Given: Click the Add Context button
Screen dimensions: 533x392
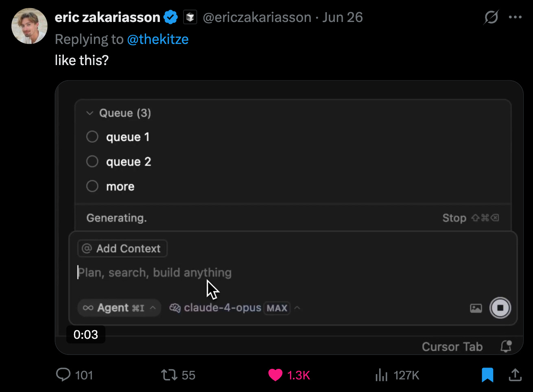Looking at the screenshot, I should [x=122, y=248].
